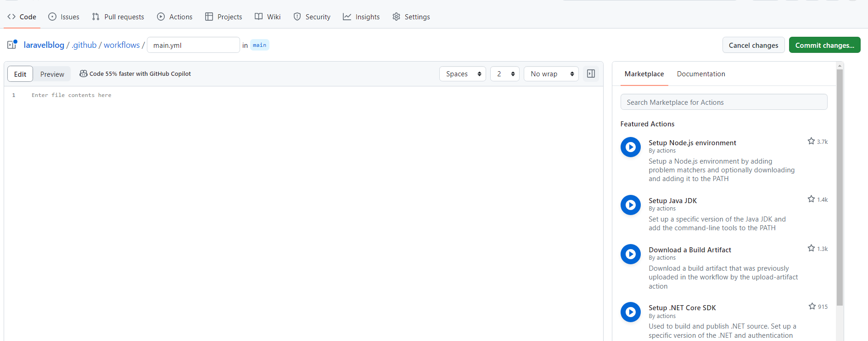
Task: Open the No wrap dropdown
Action: click(551, 74)
